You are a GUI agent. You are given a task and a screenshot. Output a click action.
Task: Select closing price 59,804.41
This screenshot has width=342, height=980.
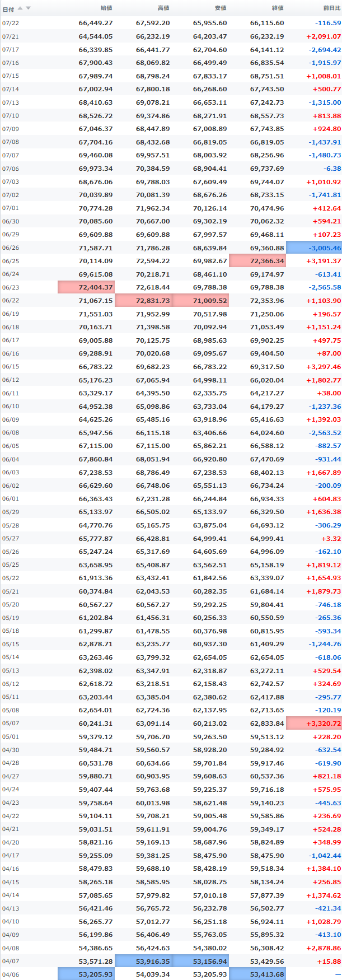pyautogui.click(x=267, y=605)
